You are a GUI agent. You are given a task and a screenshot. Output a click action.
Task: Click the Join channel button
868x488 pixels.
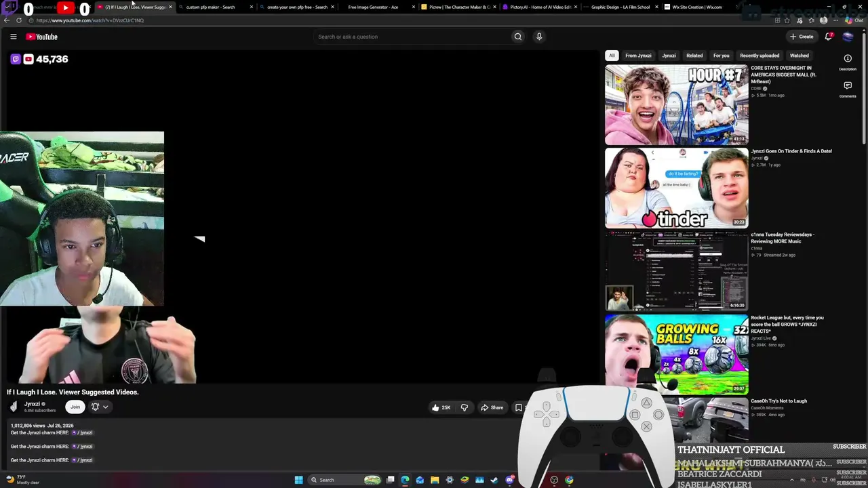(x=75, y=407)
